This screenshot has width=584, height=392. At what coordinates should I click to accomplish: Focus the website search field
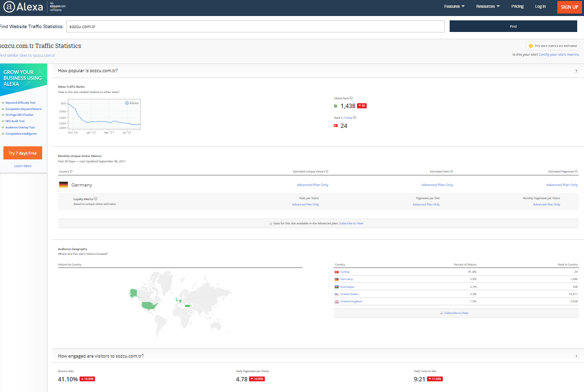click(256, 26)
